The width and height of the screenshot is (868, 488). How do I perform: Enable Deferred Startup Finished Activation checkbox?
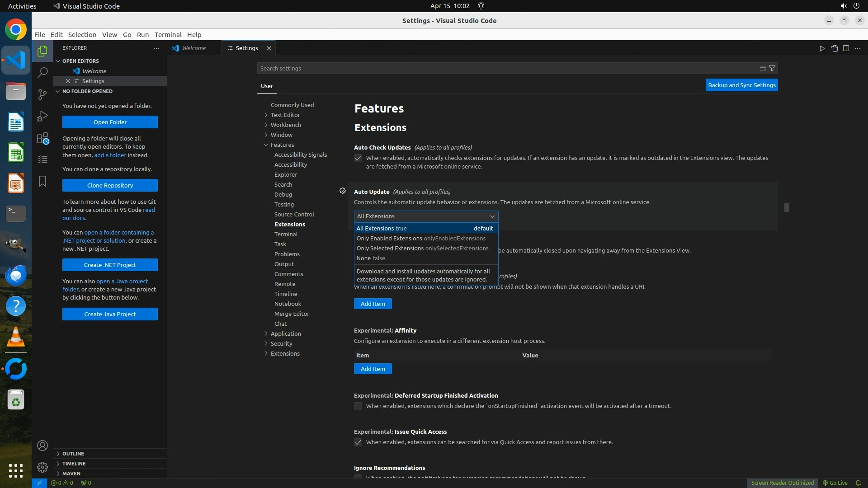[358, 406]
